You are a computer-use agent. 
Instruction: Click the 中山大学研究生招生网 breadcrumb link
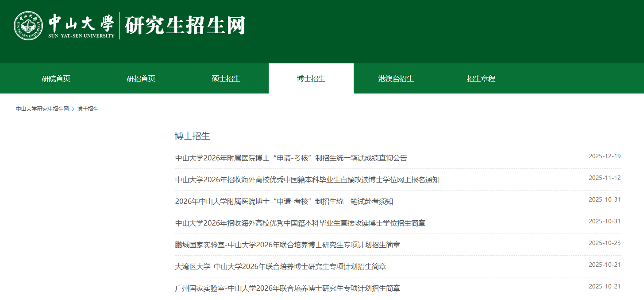(x=42, y=109)
